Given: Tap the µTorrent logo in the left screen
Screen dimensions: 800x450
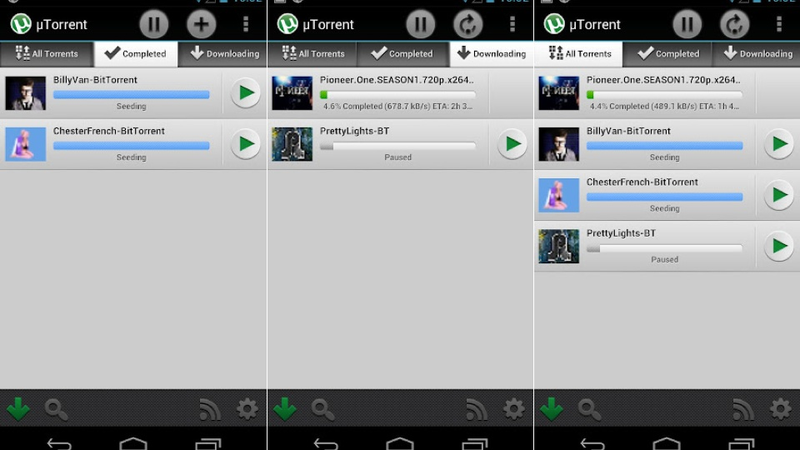Looking at the screenshot, I should coord(21,24).
